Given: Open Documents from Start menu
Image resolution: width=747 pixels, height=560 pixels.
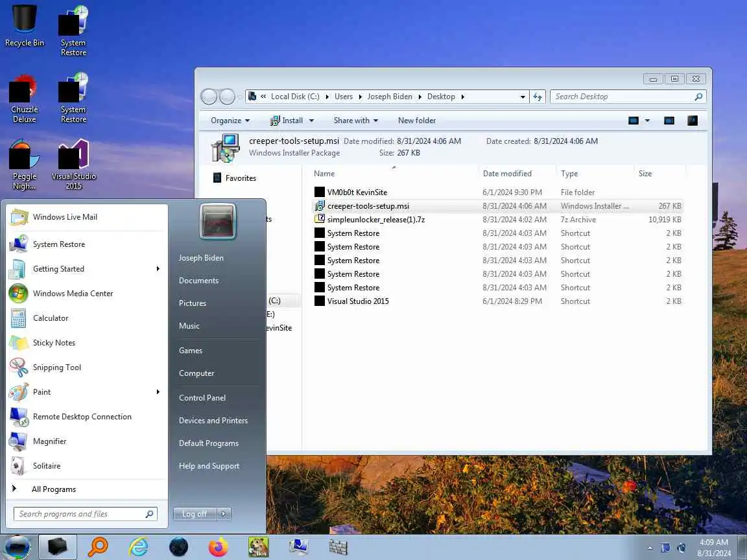Looking at the screenshot, I should (x=198, y=281).
